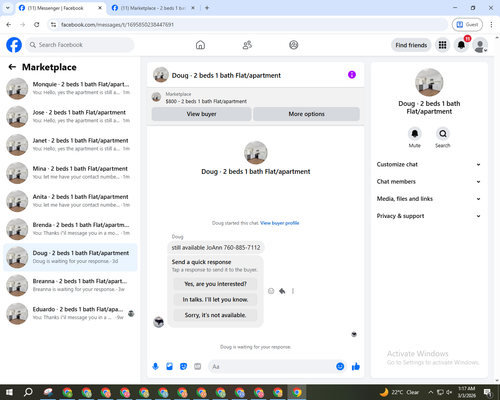This screenshot has width=500, height=400.
Task: Open the Facebook logo home link
Action: point(14,45)
